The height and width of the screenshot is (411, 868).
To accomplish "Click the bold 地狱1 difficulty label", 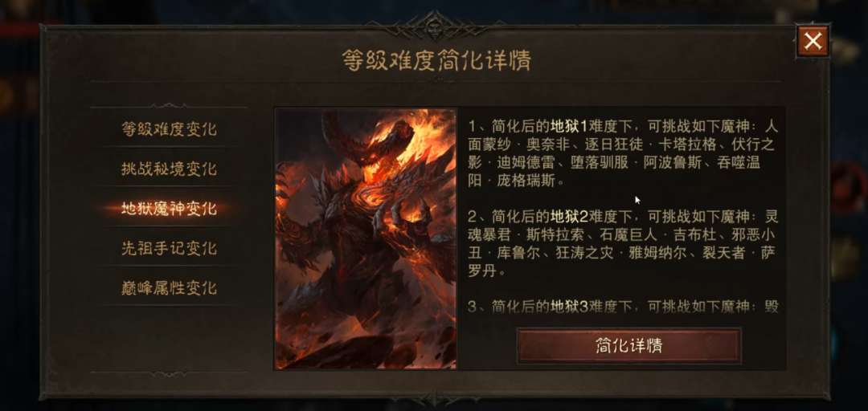I will (569, 127).
